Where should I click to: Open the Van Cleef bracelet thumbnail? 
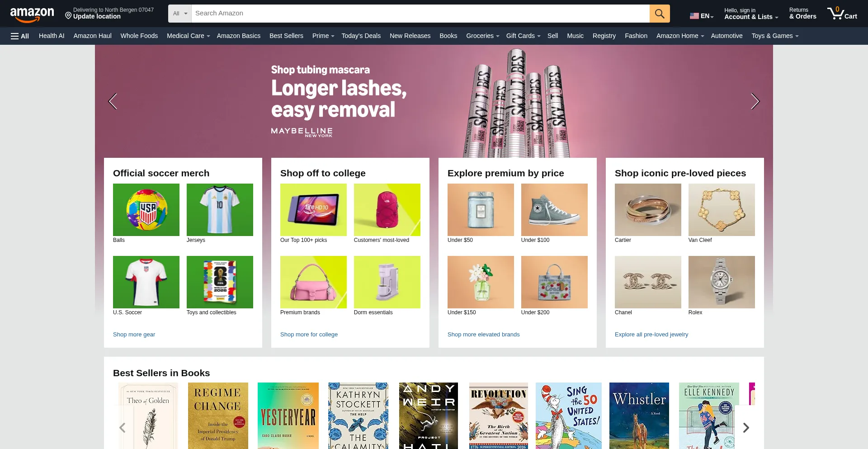point(722,210)
